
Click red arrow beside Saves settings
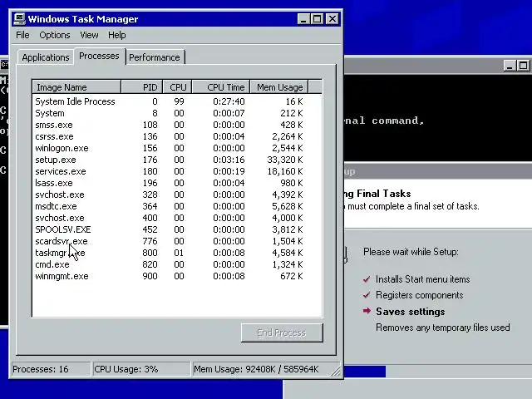click(x=367, y=311)
